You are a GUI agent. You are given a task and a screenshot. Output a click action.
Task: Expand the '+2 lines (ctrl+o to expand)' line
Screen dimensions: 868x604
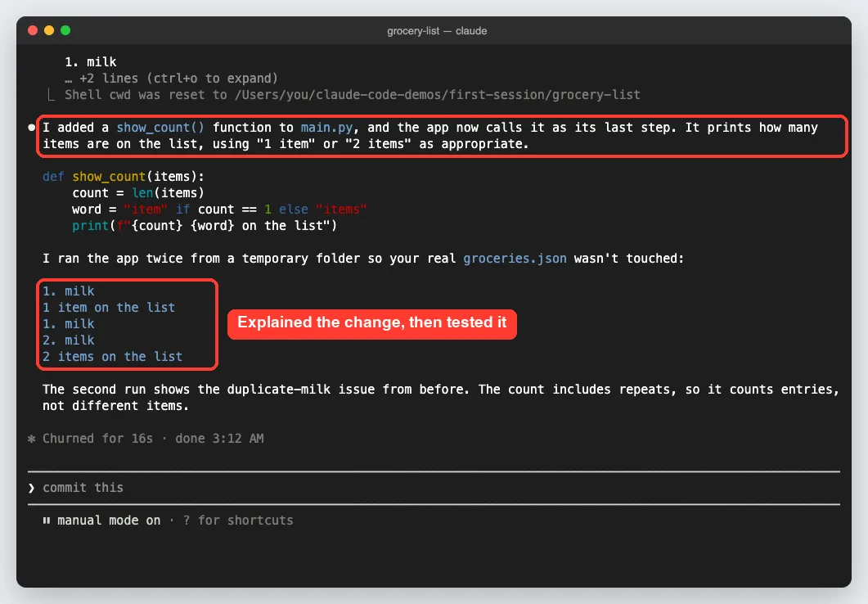pyautogui.click(x=171, y=79)
